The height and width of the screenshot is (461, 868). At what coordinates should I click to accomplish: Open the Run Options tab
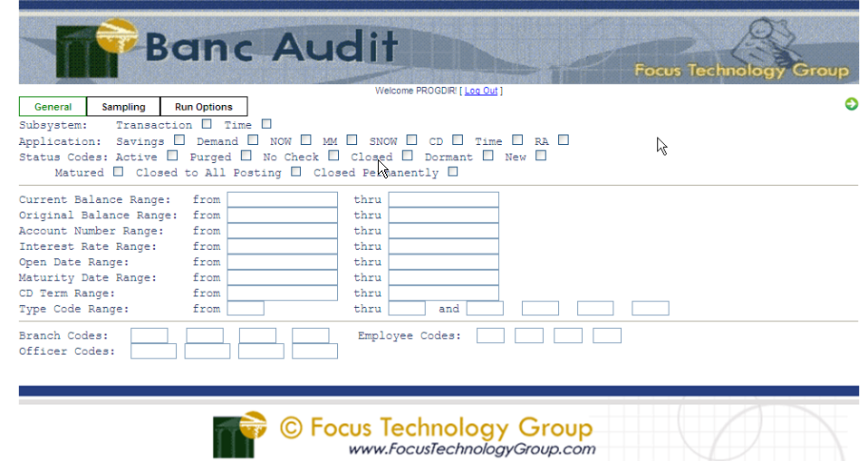click(204, 107)
